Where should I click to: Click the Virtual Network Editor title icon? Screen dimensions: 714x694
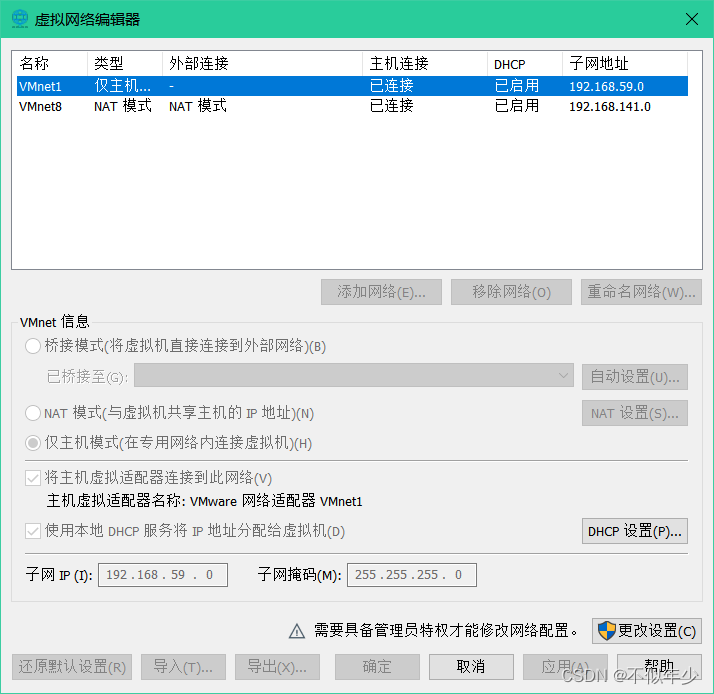[20, 19]
